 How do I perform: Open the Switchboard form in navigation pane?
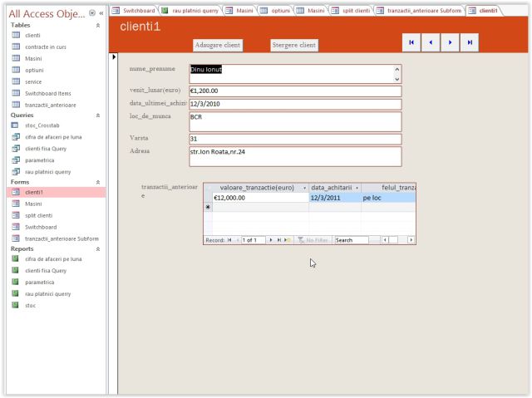pos(41,227)
